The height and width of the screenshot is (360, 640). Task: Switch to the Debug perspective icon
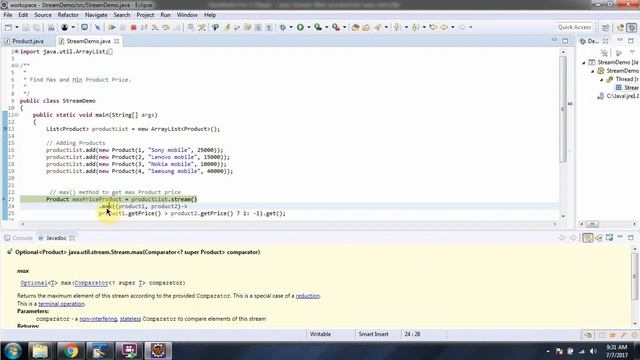632,27
